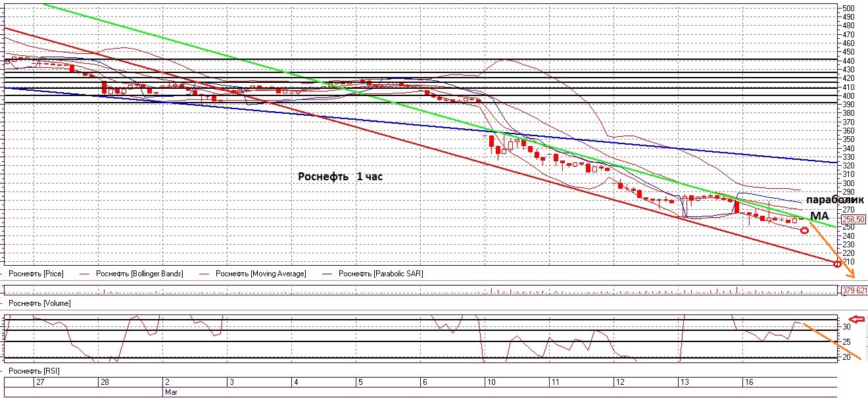This screenshot has width=868, height=398.
Task: Click the 300 price axis label
Action: click(848, 184)
